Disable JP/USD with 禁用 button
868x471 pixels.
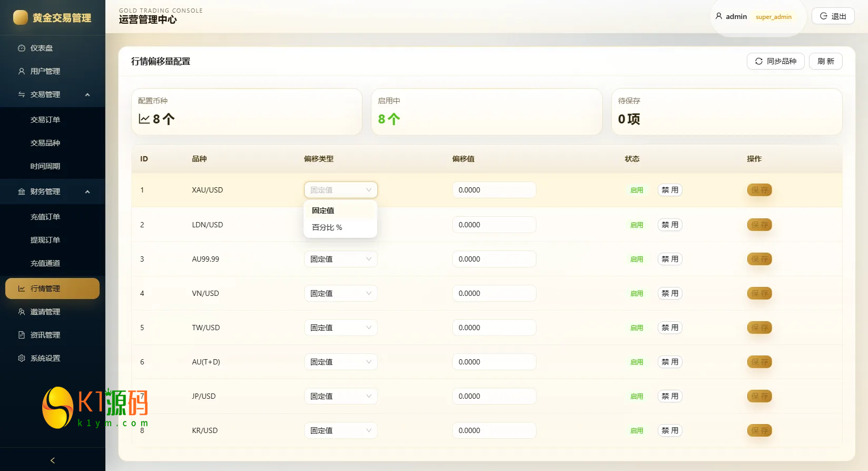(x=670, y=396)
